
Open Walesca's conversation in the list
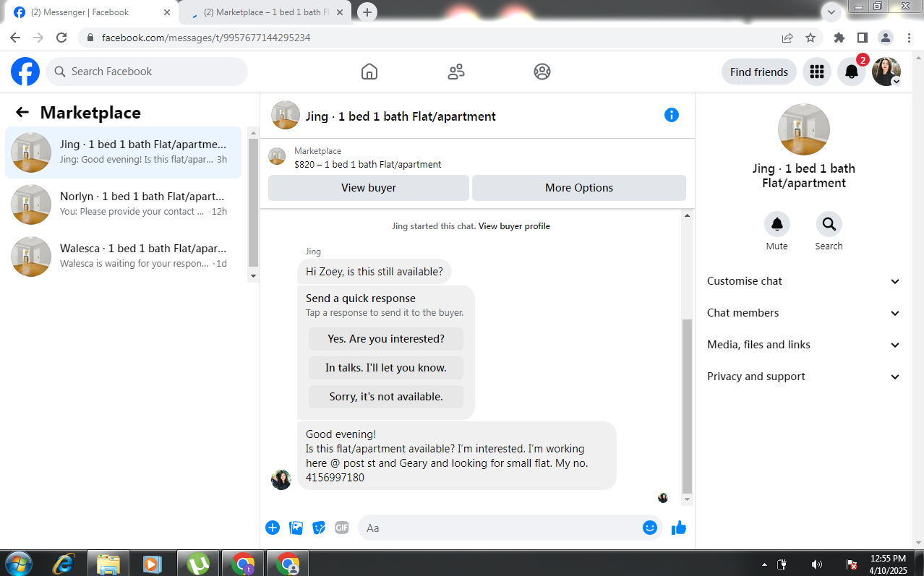124,256
